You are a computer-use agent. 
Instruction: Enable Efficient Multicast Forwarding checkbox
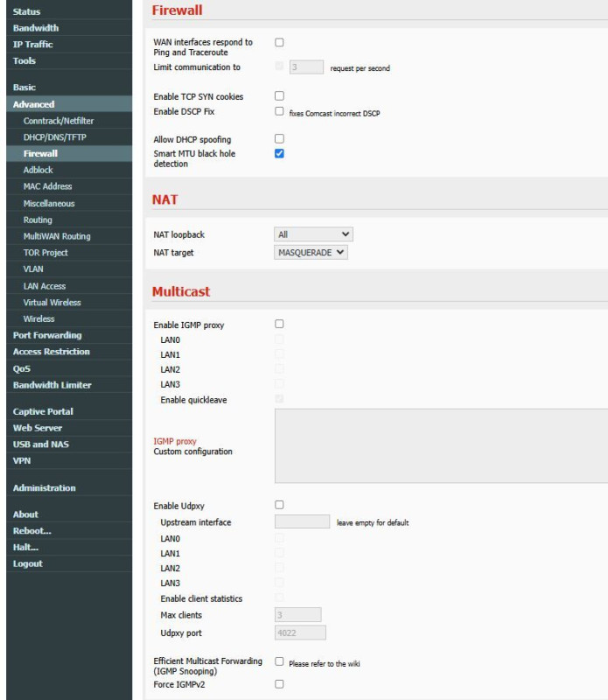pos(279,661)
